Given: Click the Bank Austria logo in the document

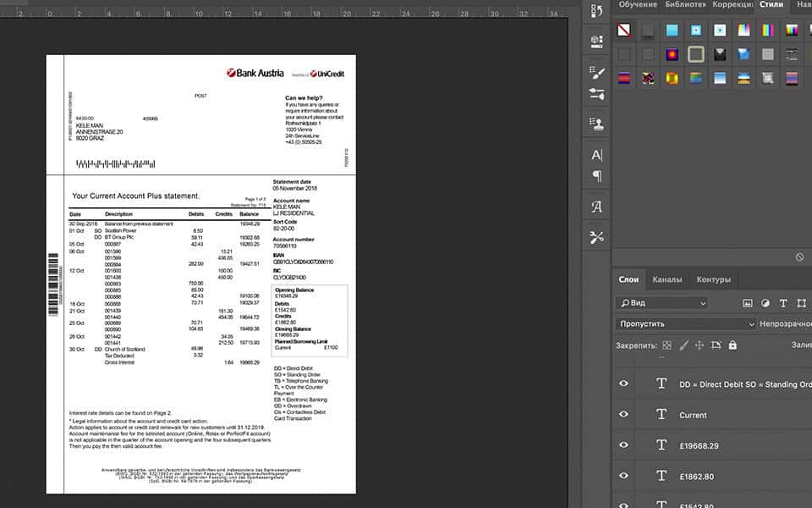Looking at the screenshot, I should pos(255,73).
